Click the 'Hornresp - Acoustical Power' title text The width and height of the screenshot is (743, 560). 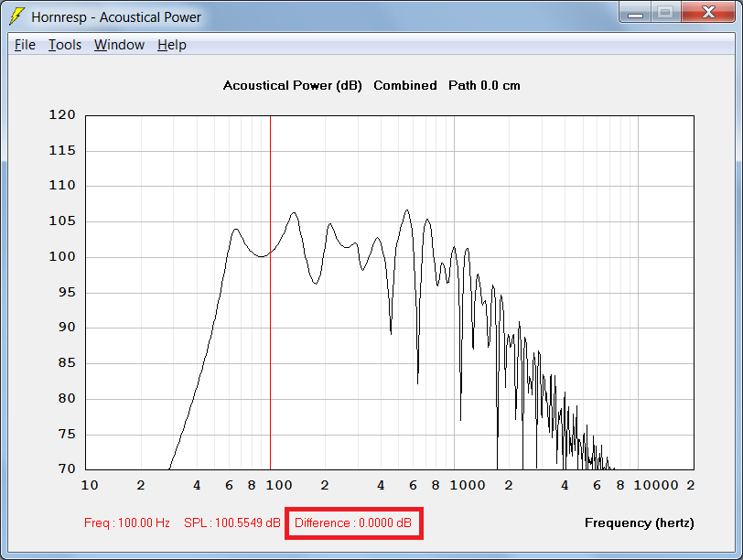click(x=116, y=17)
